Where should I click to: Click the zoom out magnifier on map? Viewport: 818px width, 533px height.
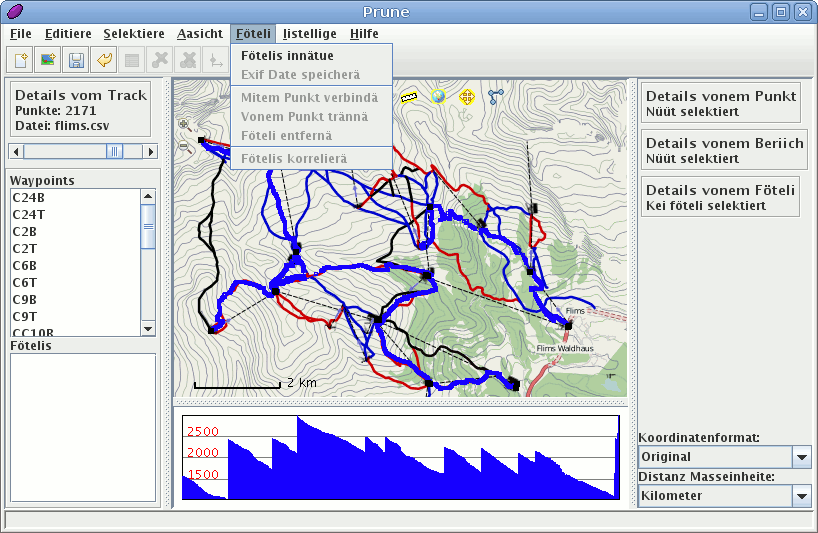(183, 145)
